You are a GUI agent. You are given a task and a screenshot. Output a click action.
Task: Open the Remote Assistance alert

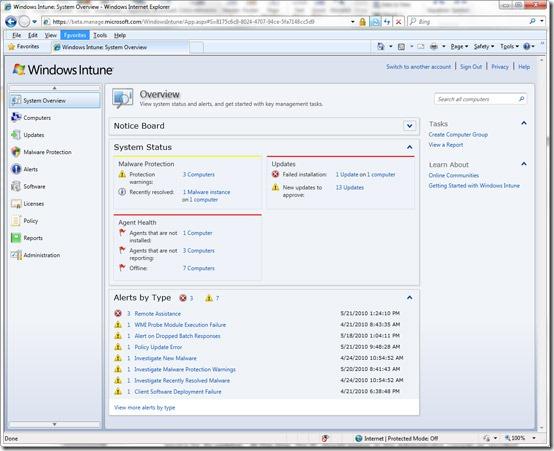point(158,314)
